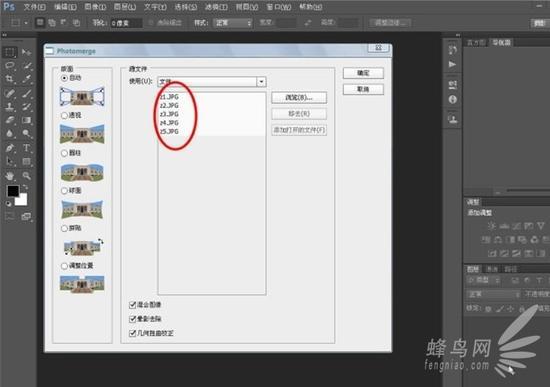Click the 移去(R) button
The width and height of the screenshot is (550, 387).
point(299,114)
